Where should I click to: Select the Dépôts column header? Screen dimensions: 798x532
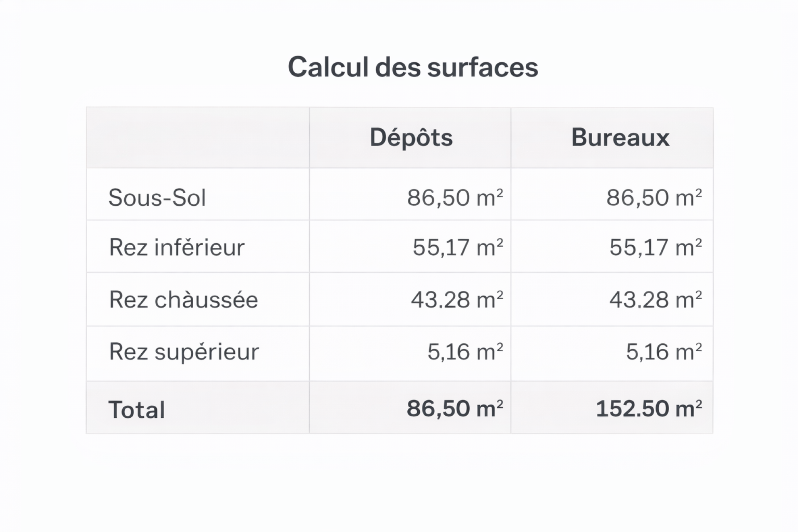click(x=411, y=138)
